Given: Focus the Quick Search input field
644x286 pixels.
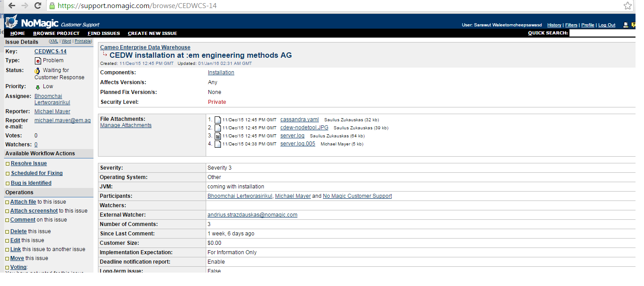Looking at the screenshot, I should (x=602, y=33).
